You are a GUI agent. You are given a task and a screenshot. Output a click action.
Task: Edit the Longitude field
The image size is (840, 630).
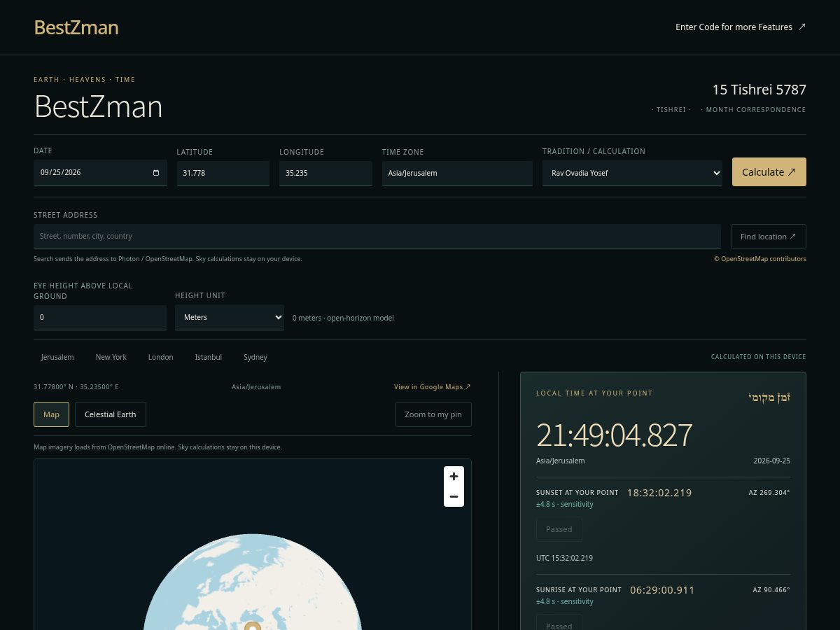tap(325, 173)
